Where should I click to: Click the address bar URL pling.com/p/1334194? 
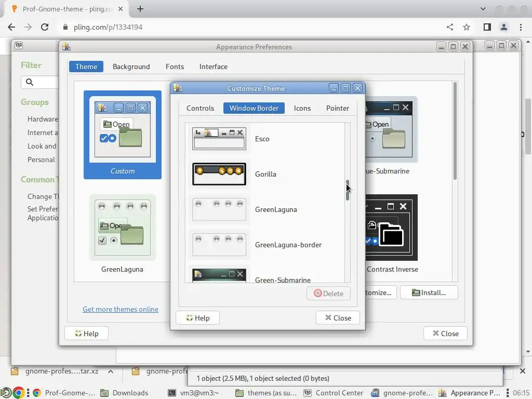coord(108,27)
